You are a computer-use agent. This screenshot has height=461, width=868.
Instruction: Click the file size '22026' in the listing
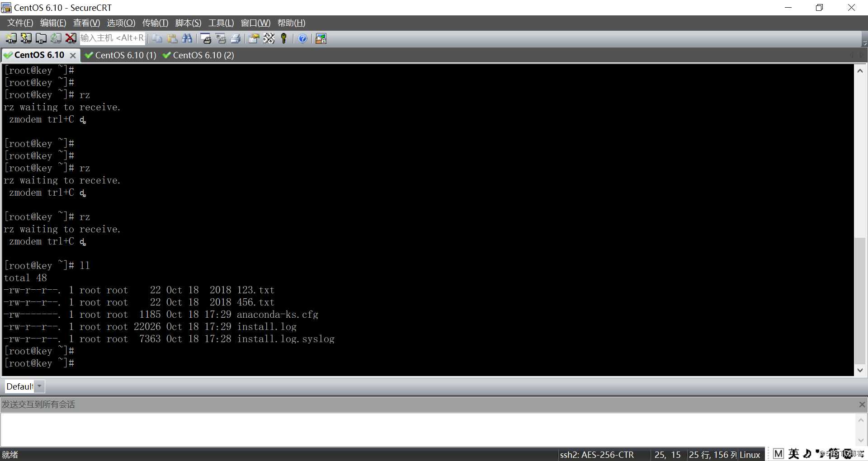(x=147, y=327)
